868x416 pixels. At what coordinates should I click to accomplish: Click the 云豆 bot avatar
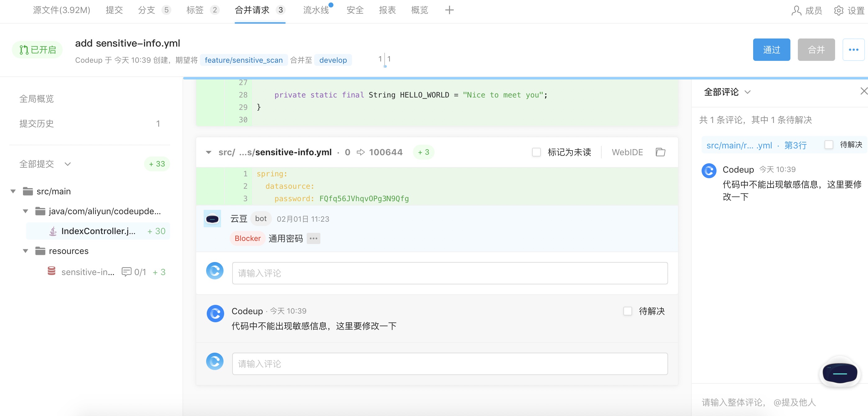212,219
